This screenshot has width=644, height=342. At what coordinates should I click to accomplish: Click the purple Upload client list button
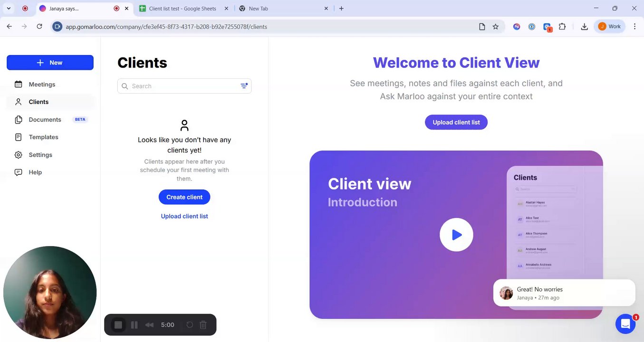coord(456,122)
